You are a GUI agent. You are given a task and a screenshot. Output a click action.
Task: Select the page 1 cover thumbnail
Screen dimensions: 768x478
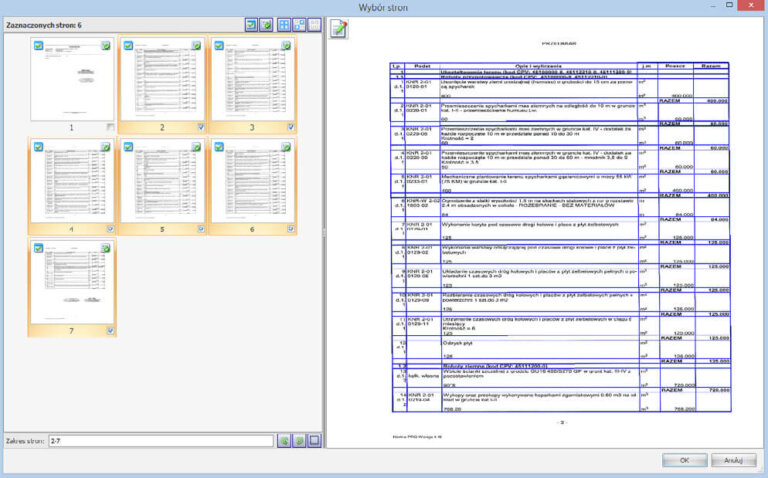coord(72,79)
